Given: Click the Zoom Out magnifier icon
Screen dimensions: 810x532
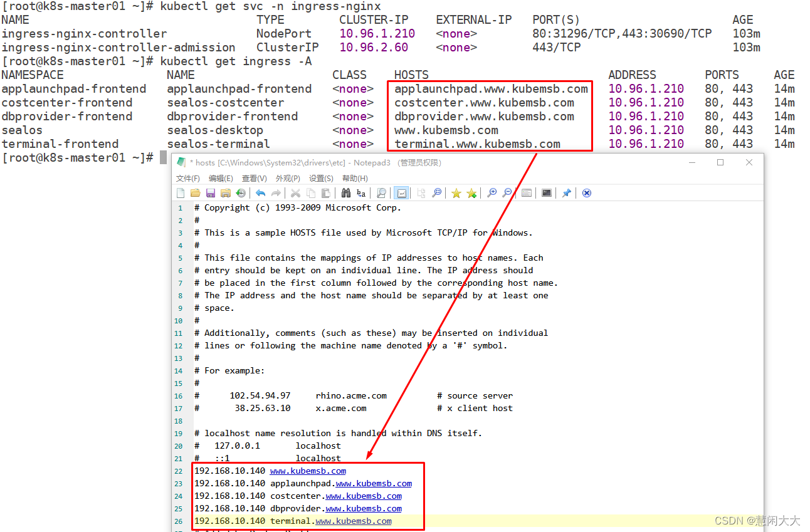Looking at the screenshot, I should (507, 193).
